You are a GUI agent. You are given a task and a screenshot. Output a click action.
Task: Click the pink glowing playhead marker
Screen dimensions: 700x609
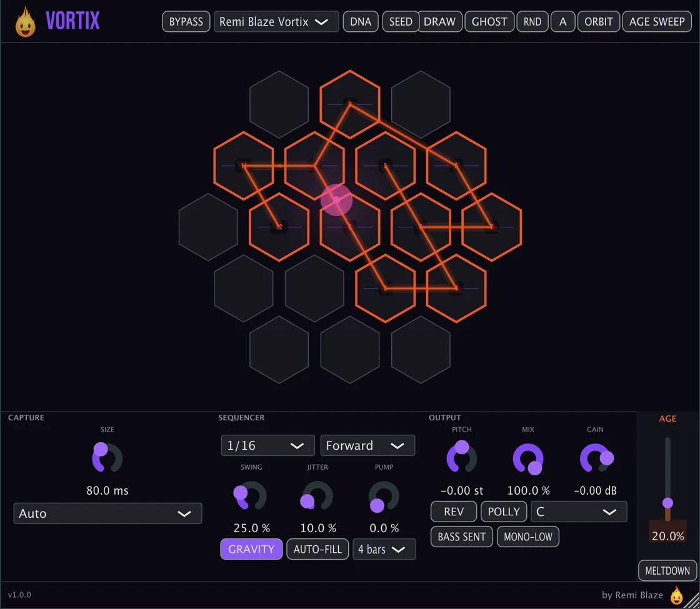tap(337, 200)
